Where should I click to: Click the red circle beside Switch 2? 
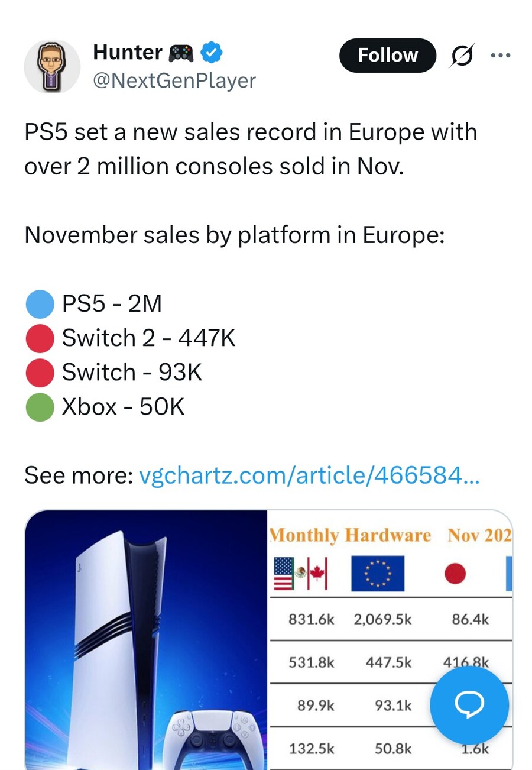[40, 339]
